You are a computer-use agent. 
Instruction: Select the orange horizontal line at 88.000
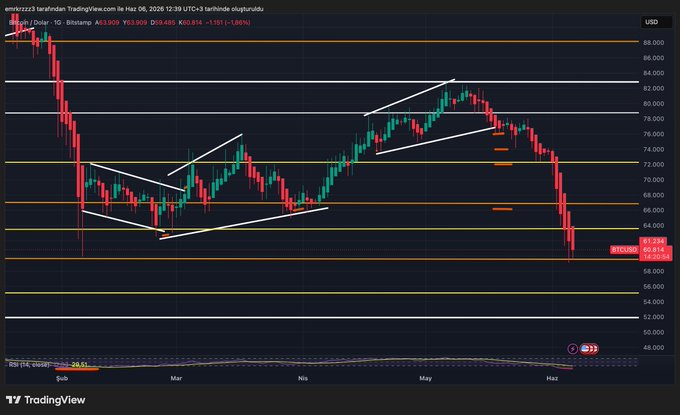click(322, 42)
